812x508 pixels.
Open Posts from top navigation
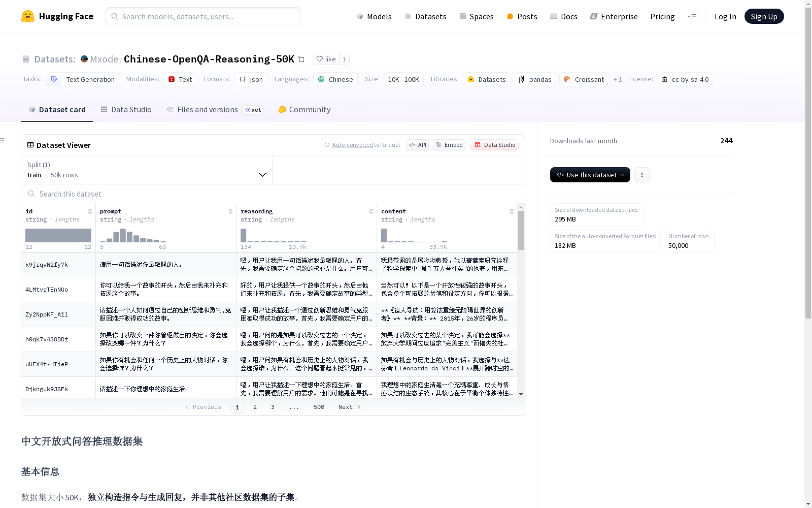click(522, 16)
